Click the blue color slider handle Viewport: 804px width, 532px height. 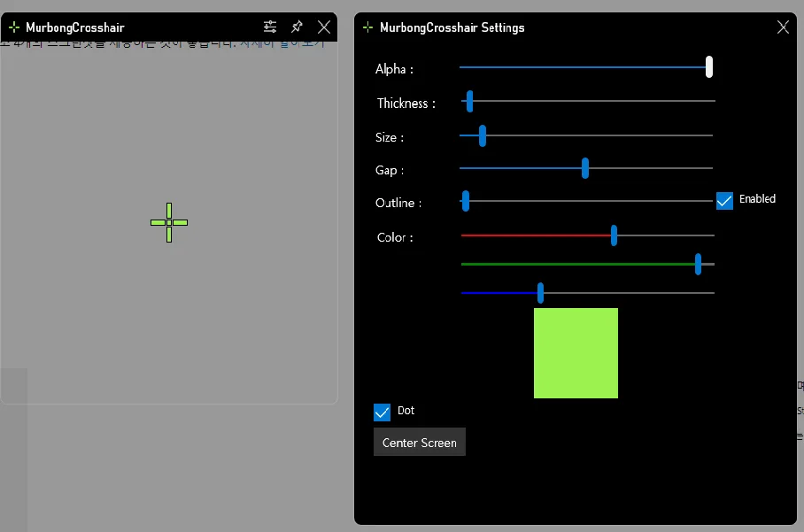(540, 293)
